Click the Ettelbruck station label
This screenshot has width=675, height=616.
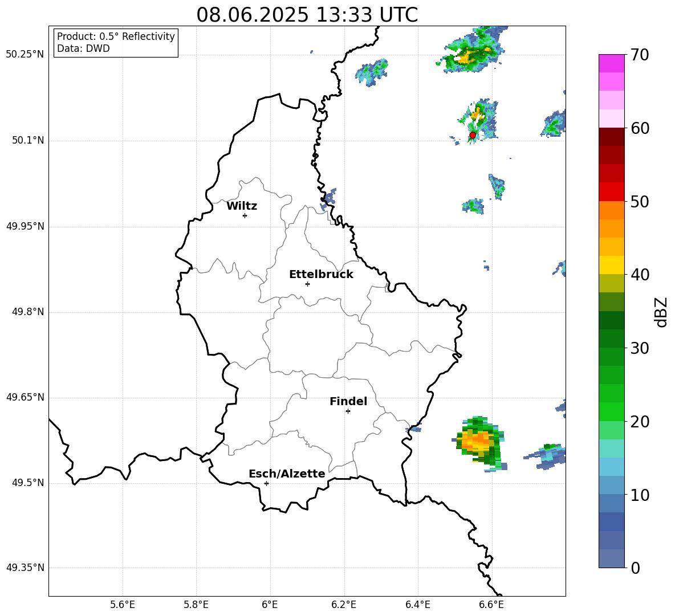click(x=321, y=275)
